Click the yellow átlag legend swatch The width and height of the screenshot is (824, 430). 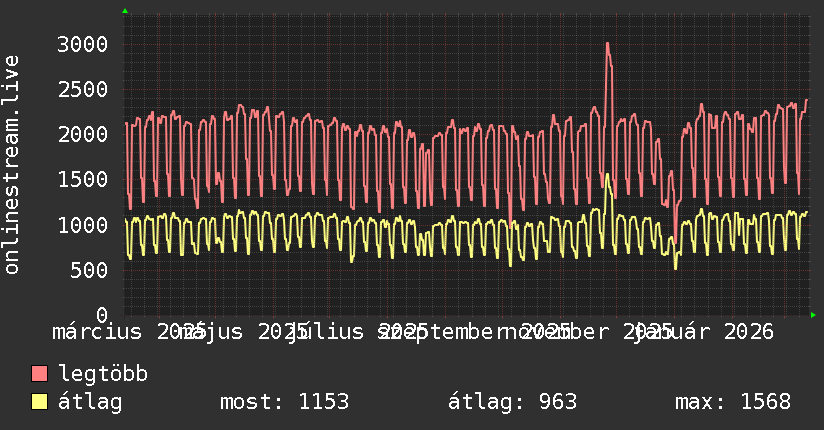(39, 401)
